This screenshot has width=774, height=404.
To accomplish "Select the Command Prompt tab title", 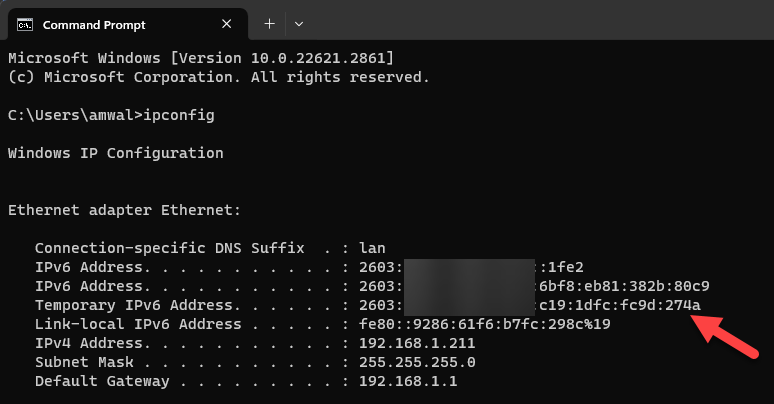I will click(x=92, y=23).
